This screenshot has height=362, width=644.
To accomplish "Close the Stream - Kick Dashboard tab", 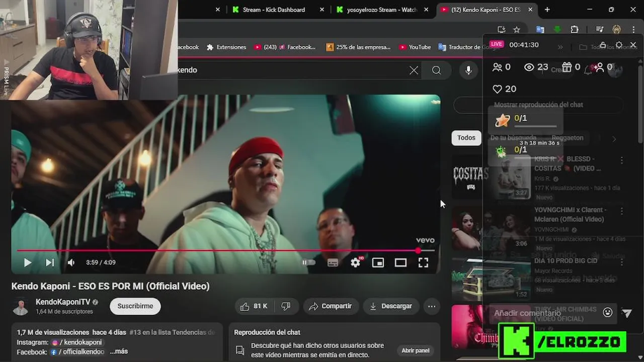I will 322,10.
